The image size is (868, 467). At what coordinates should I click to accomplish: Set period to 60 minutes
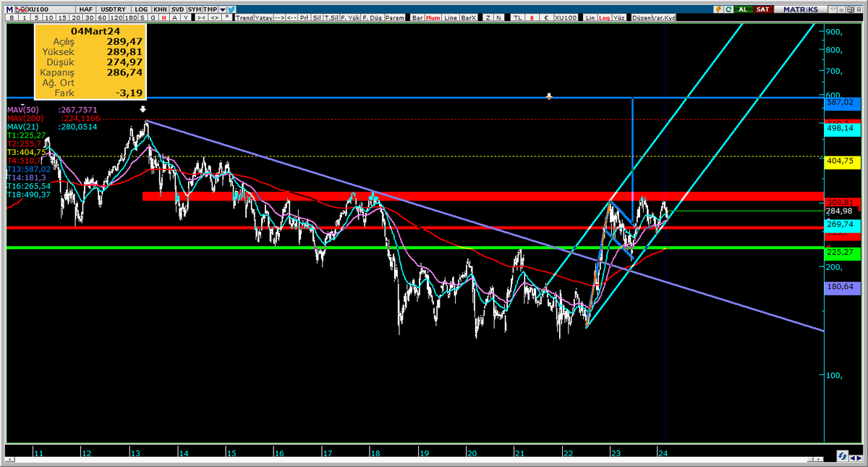103,17
